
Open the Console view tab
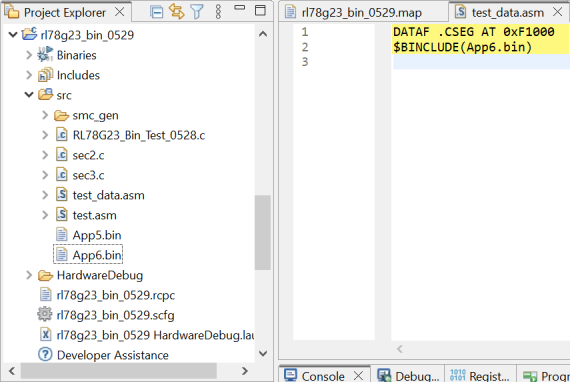pos(323,375)
